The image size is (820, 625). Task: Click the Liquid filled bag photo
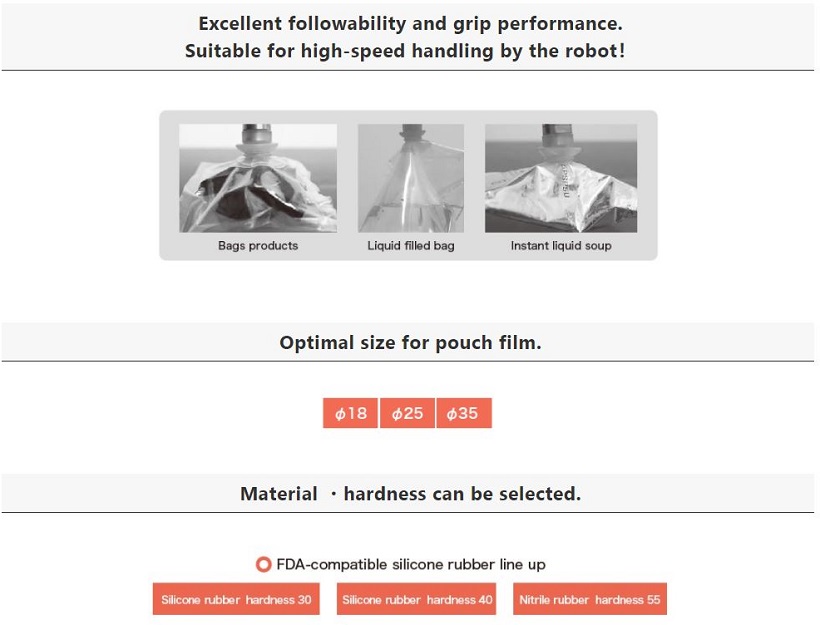coord(411,178)
